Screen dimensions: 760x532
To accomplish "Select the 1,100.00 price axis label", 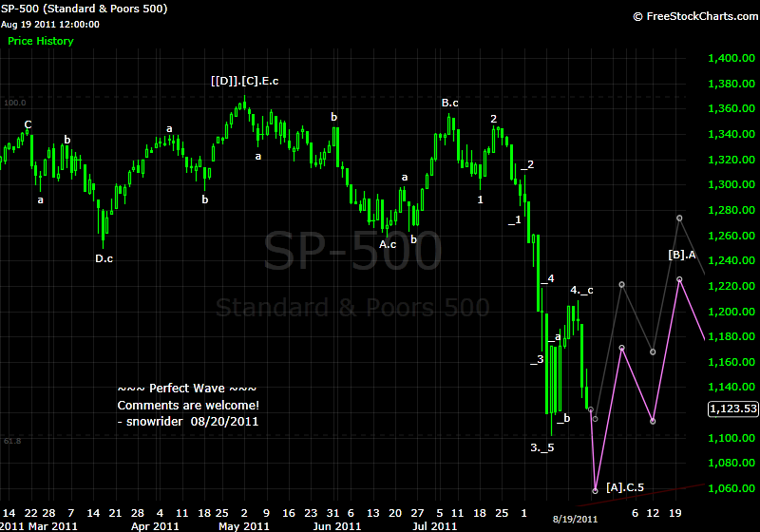I will pos(731,438).
